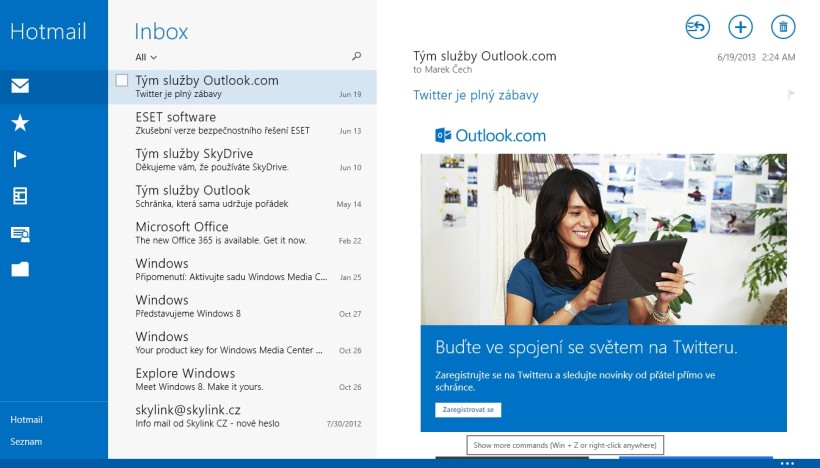The height and width of the screenshot is (468, 820).
Task: Expand the All filter dropdown
Action: click(x=146, y=57)
